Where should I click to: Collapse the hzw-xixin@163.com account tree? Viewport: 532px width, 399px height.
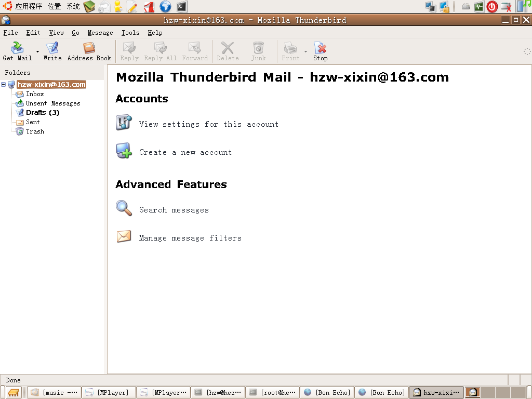click(4, 84)
